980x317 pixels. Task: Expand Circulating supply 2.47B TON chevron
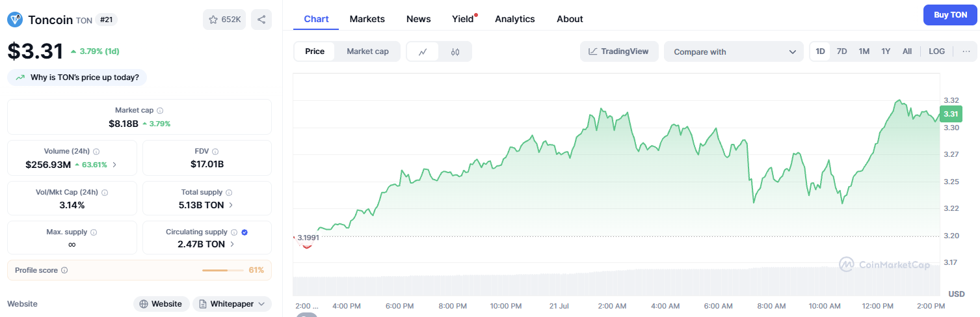point(232,244)
